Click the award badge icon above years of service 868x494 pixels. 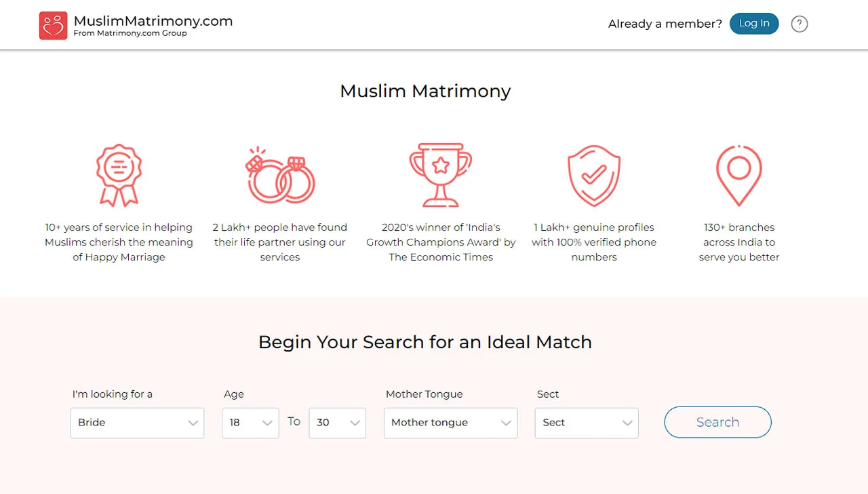pos(119,175)
